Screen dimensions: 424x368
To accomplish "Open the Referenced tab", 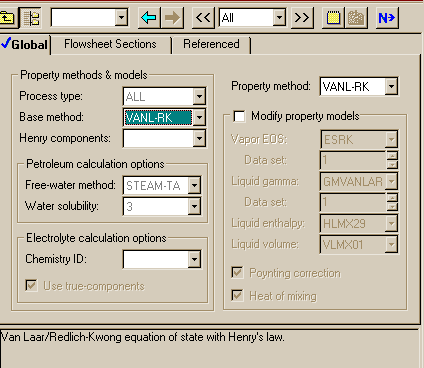I will click(211, 44).
